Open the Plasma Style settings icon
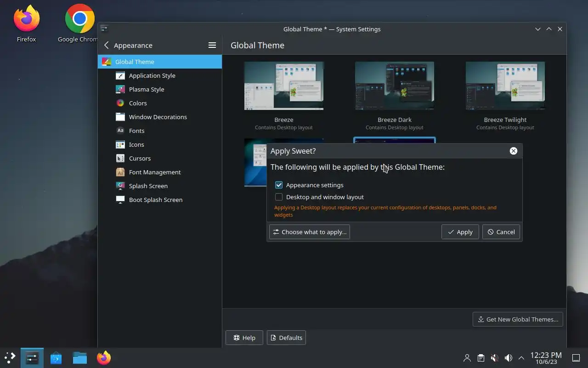 coord(120,89)
